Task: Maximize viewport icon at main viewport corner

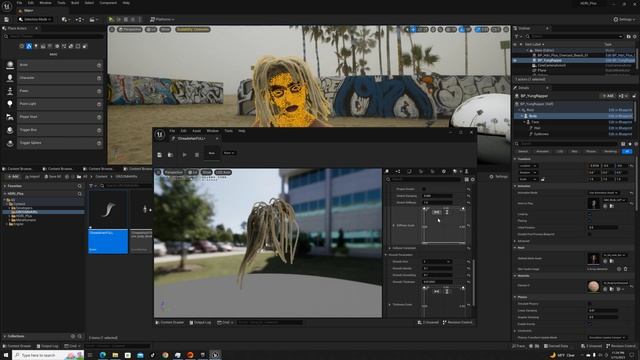Action: pos(506,29)
